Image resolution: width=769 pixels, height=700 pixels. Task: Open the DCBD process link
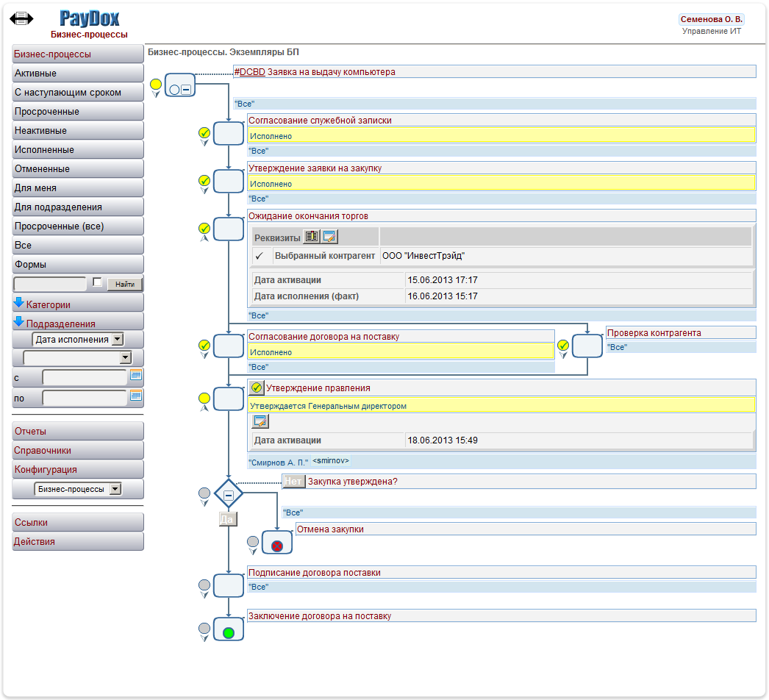252,72
